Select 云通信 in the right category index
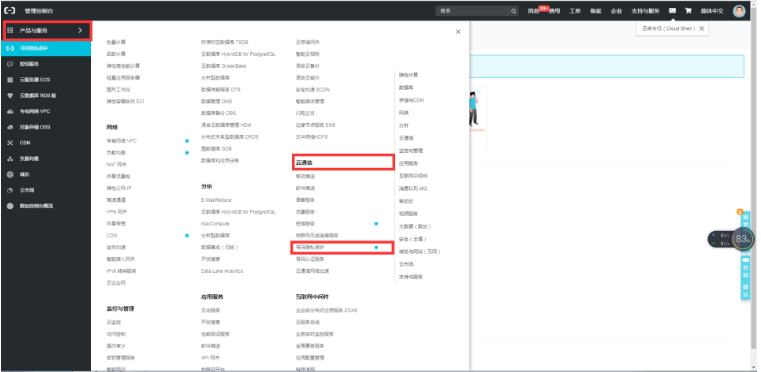Image resolution: width=761 pixels, height=372 pixels. pyautogui.click(x=406, y=138)
